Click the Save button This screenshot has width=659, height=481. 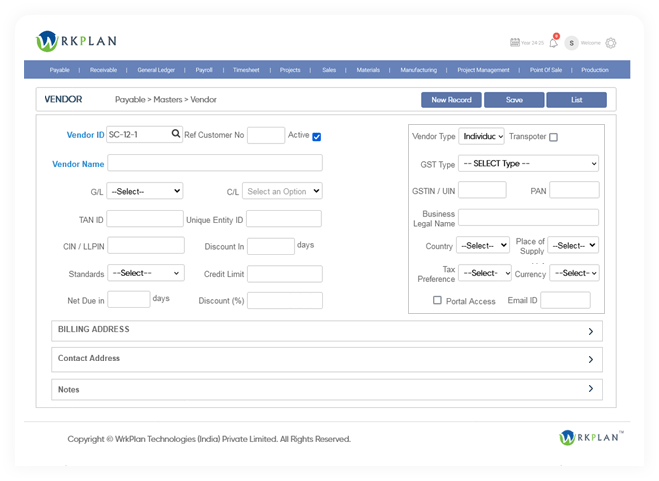(x=514, y=100)
